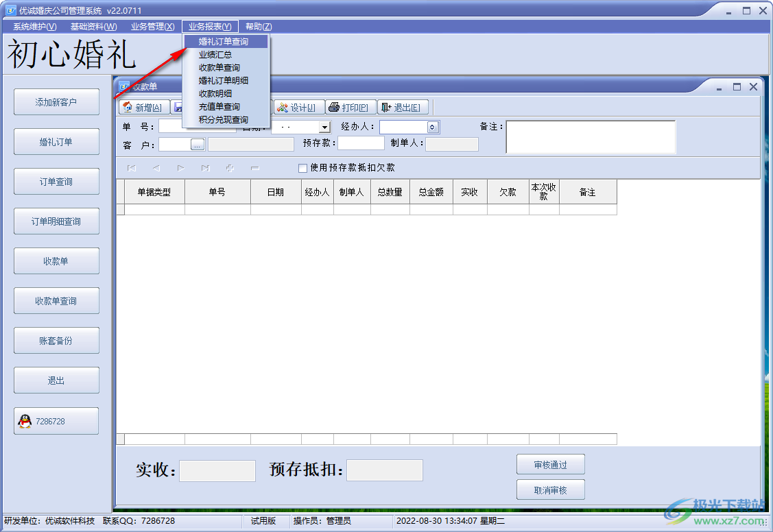773x532 pixels.
Task: Click the 实收 amount field at bottom
Action: (x=217, y=471)
